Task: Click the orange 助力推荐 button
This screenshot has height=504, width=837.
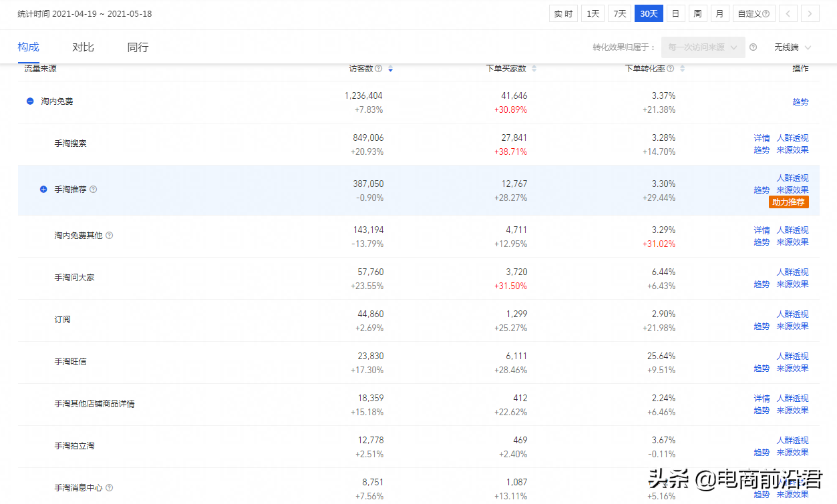Action: pos(788,202)
